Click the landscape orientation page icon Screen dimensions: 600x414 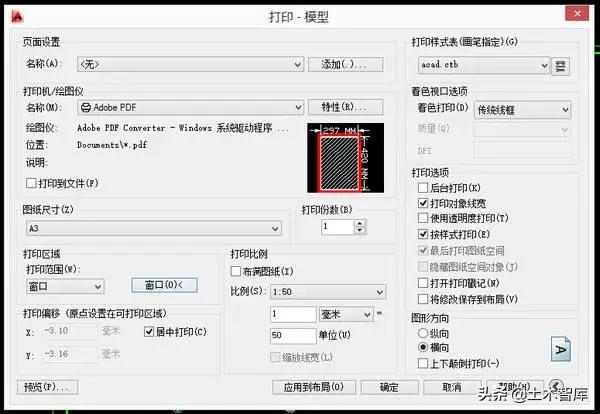tap(561, 349)
